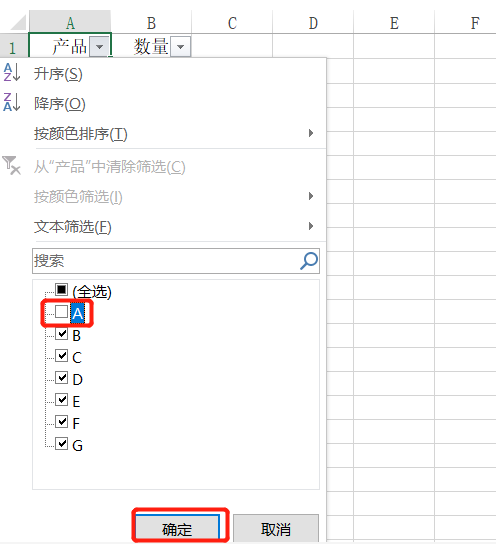The image size is (496, 544).
Task: Click the descending sort Z-A icon
Action: [x=12, y=102]
